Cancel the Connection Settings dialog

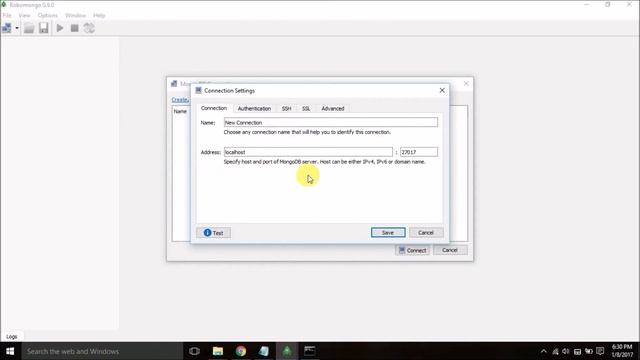426,233
